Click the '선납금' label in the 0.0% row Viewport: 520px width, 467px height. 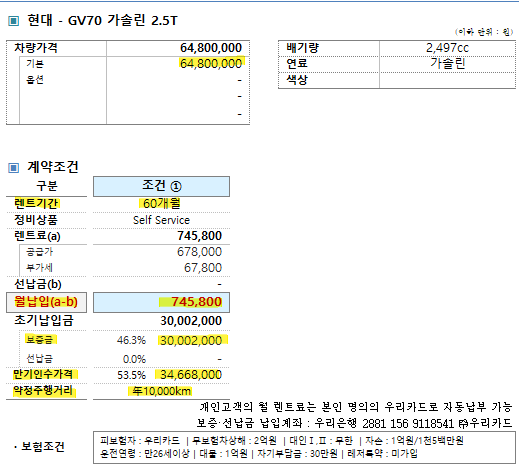click(x=39, y=359)
